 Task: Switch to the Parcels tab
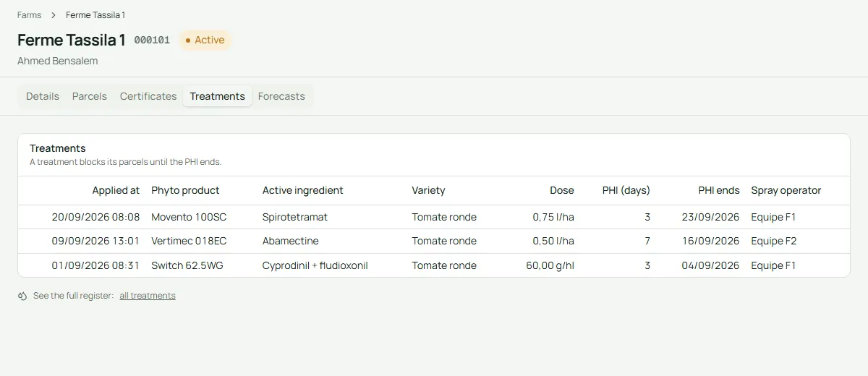click(x=90, y=96)
